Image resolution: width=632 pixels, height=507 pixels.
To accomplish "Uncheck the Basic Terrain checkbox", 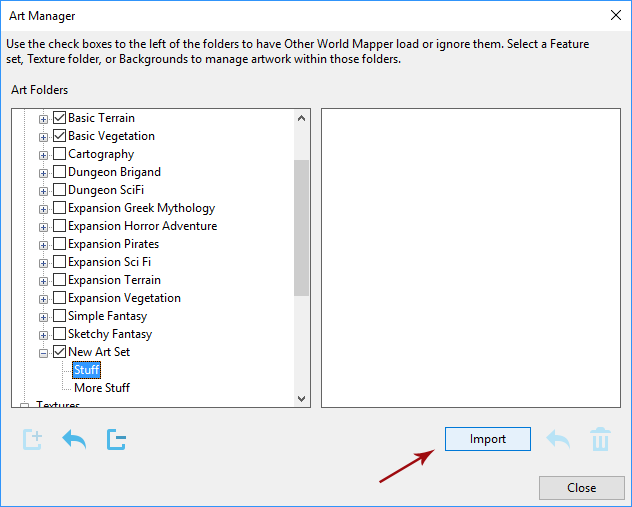I will click(59, 118).
